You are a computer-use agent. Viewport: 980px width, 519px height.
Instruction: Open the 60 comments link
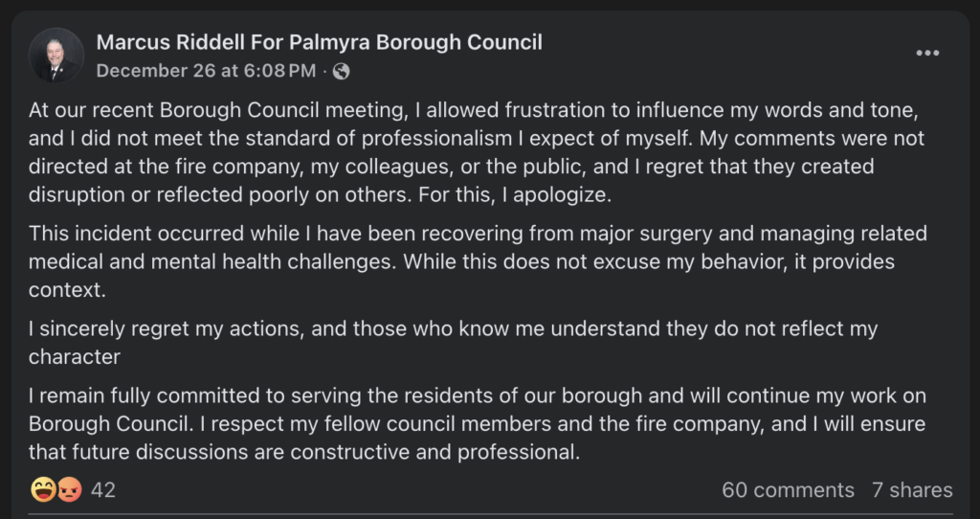point(788,490)
